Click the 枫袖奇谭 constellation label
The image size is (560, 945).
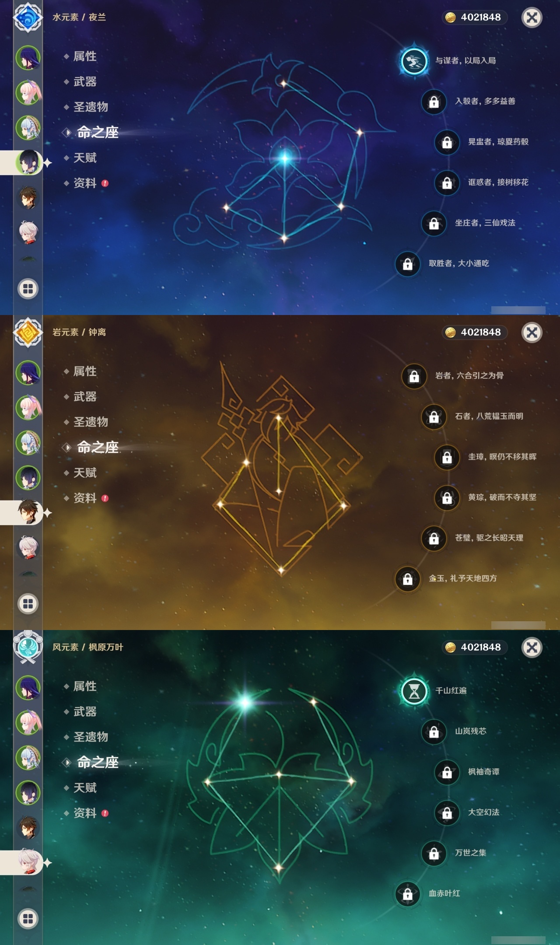tap(483, 772)
